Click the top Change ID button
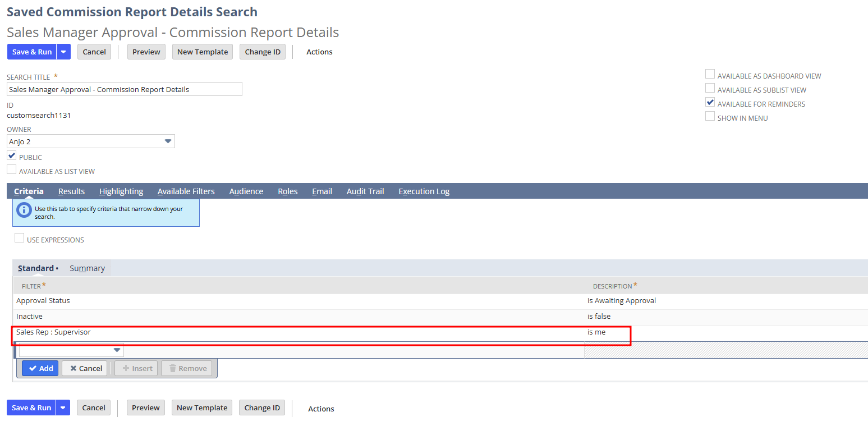 [263, 52]
